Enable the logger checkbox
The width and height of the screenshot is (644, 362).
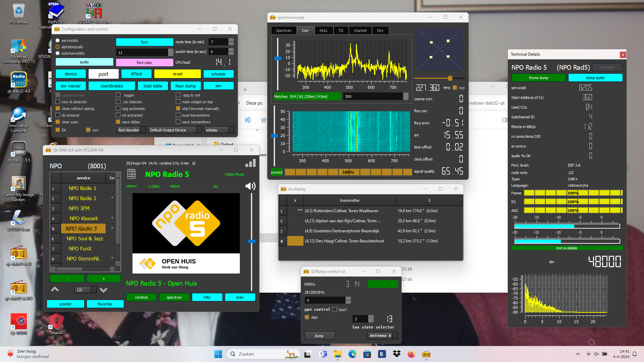[x=118, y=95]
